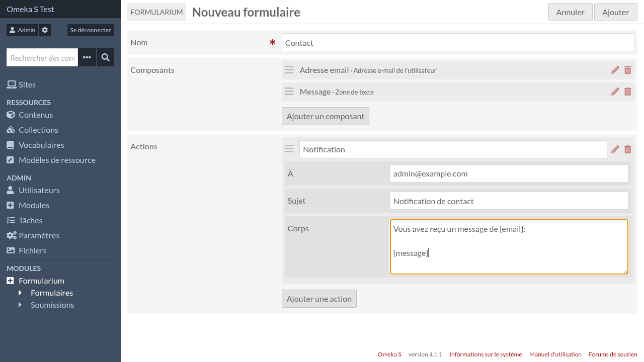Collapse the Formularium module section
The image size is (644, 362).
[11, 281]
